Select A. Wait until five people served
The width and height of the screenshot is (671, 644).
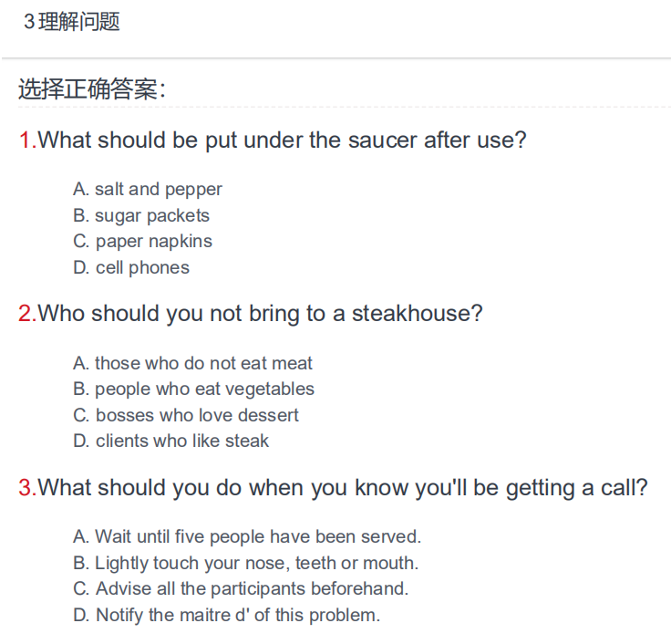coord(247,536)
